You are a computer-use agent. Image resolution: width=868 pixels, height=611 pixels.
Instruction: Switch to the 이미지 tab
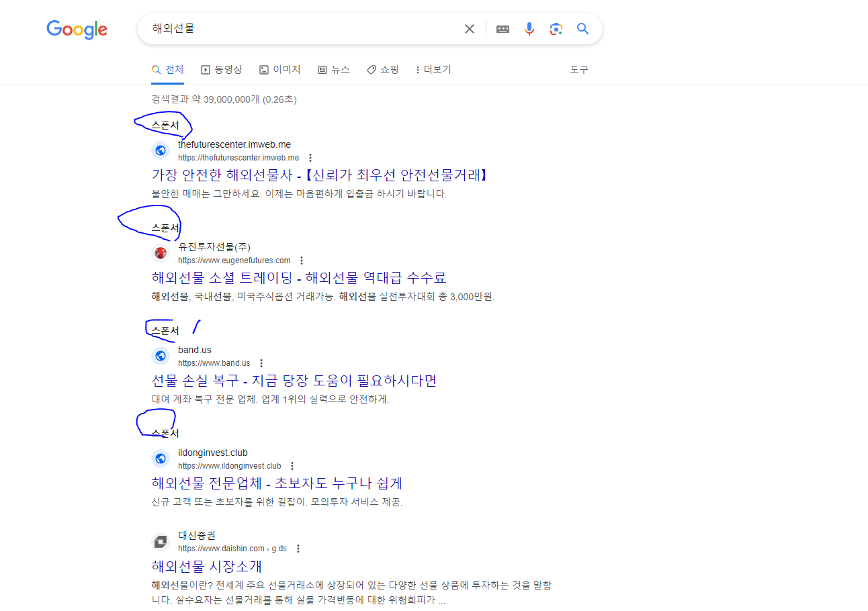(280, 70)
